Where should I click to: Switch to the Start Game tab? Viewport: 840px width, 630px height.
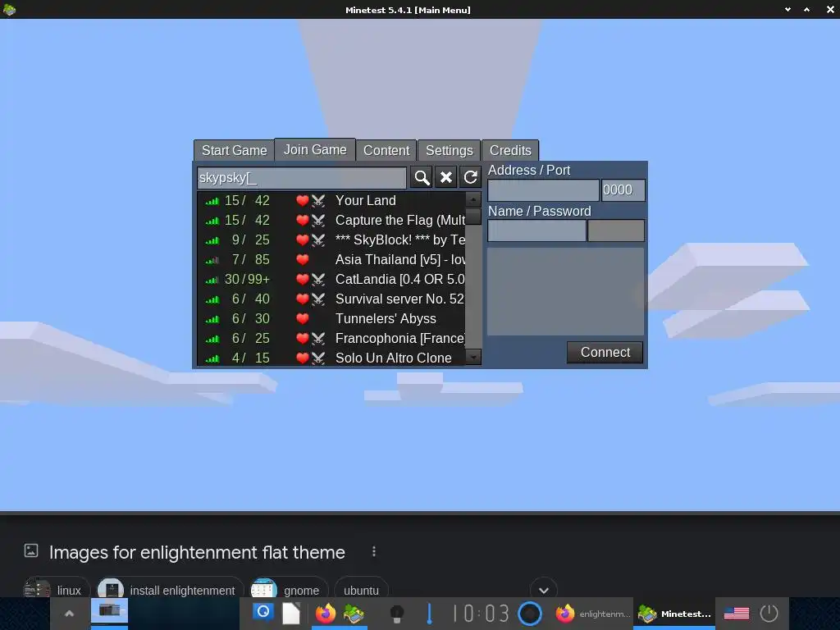(x=234, y=151)
